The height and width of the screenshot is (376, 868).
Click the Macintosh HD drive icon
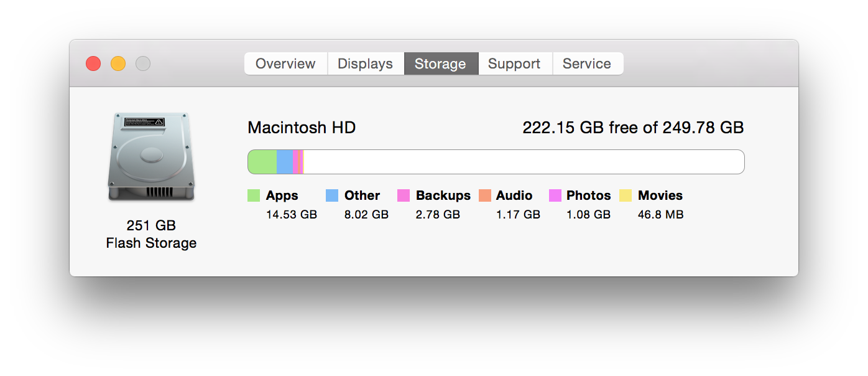click(x=151, y=157)
